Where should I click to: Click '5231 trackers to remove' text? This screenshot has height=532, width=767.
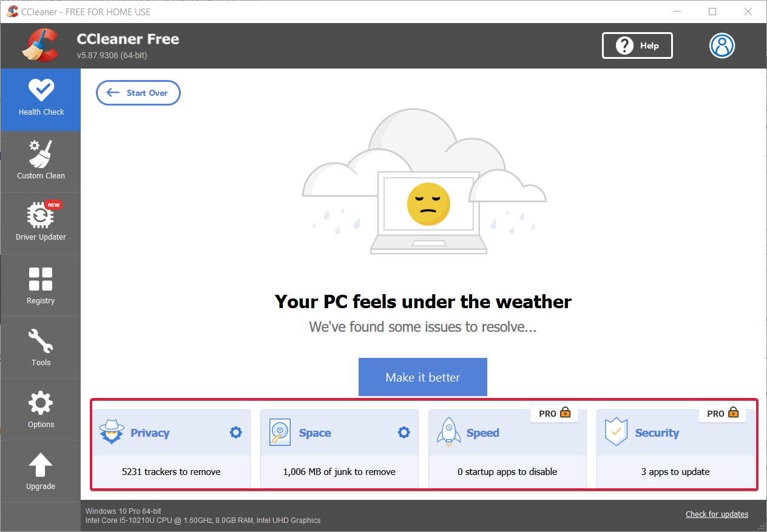171,471
